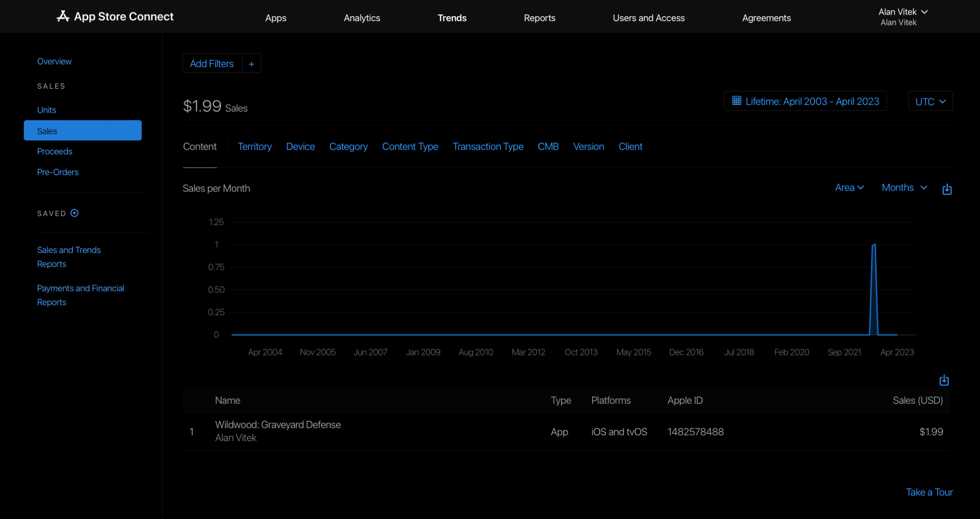Switch to the Territory tab

(x=254, y=147)
